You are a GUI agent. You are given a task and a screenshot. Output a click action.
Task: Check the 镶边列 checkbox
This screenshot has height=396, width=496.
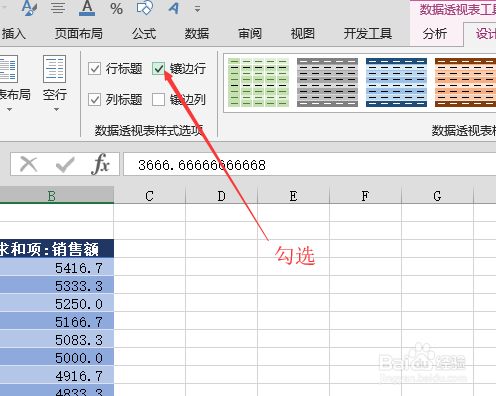pos(158,99)
